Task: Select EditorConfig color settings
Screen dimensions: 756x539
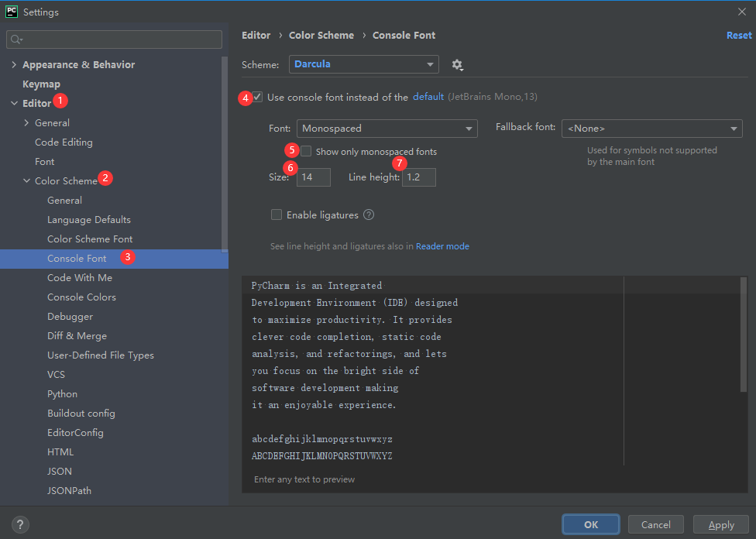Action: (75, 432)
